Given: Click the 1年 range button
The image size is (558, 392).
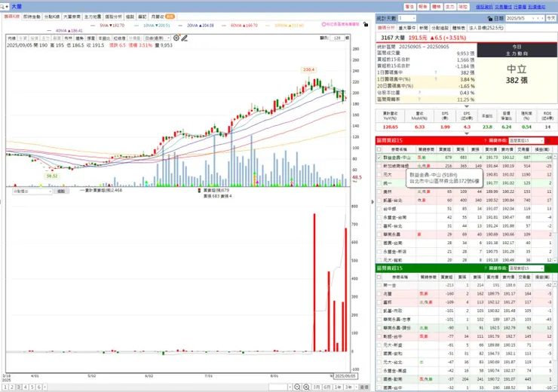Looking at the screenshot, I should [338, 387].
